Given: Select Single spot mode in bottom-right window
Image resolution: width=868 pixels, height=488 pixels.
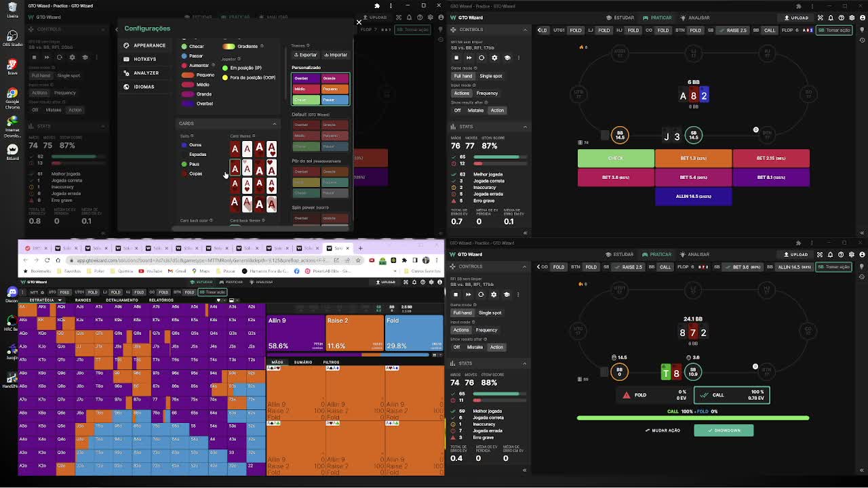Looking at the screenshot, I should click(490, 312).
